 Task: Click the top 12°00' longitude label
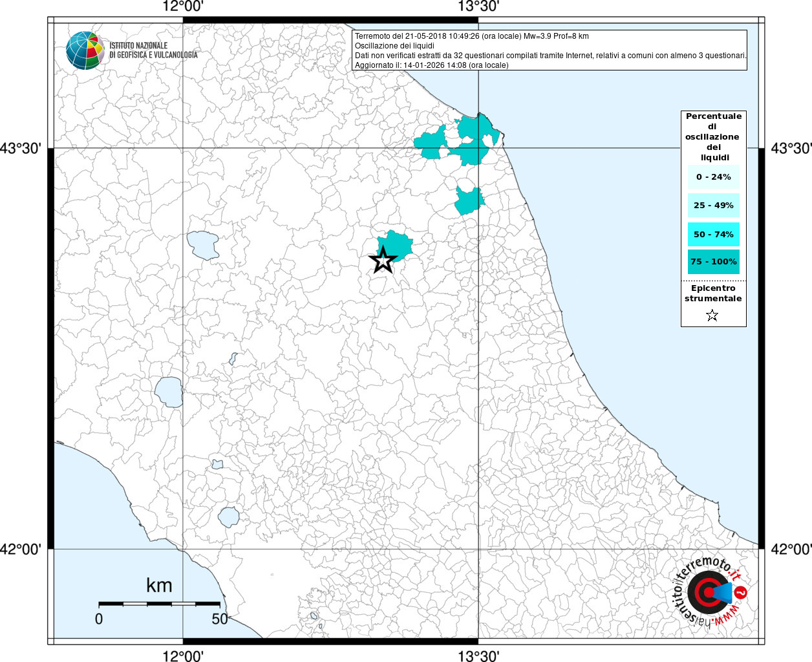[183, 7]
